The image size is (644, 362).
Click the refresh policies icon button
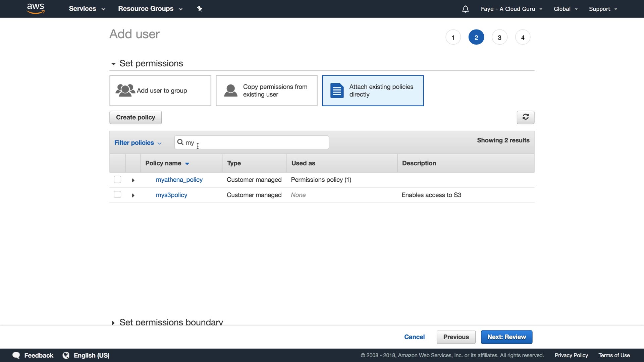(x=525, y=117)
